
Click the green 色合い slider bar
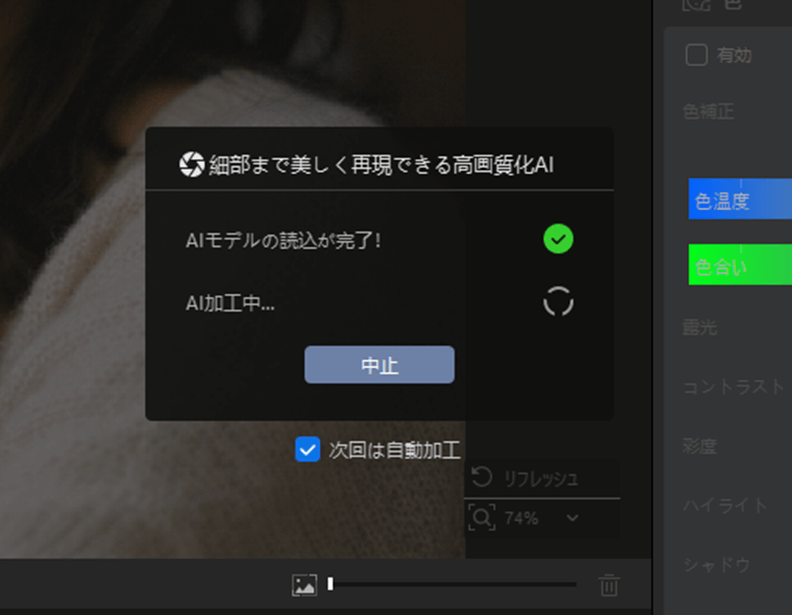click(x=740, y=266)
